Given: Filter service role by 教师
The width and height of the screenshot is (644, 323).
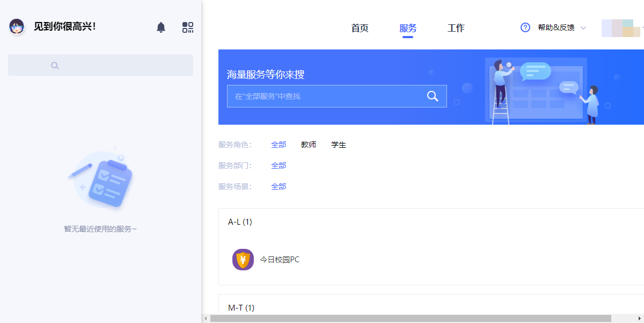Looking at the screenshot, I should click(x=309, y=145).
